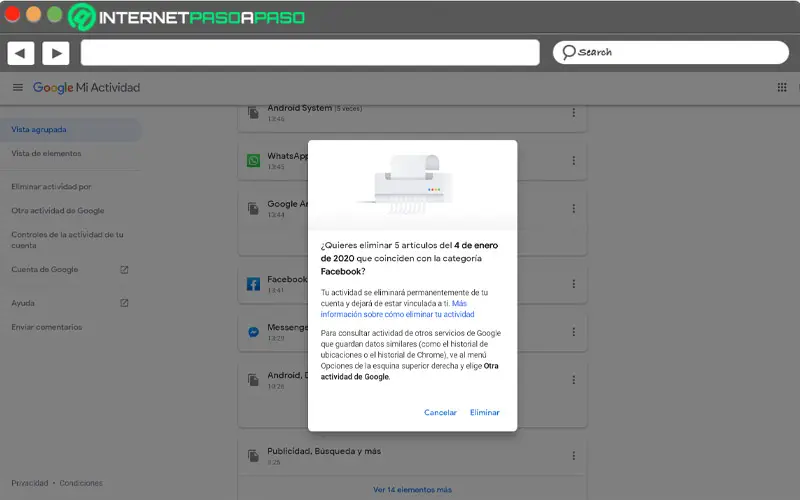The image size is (800, 500).
Task: Open Ayuda sidebar item
Action: pyautogui.click(x=23, y=303)
